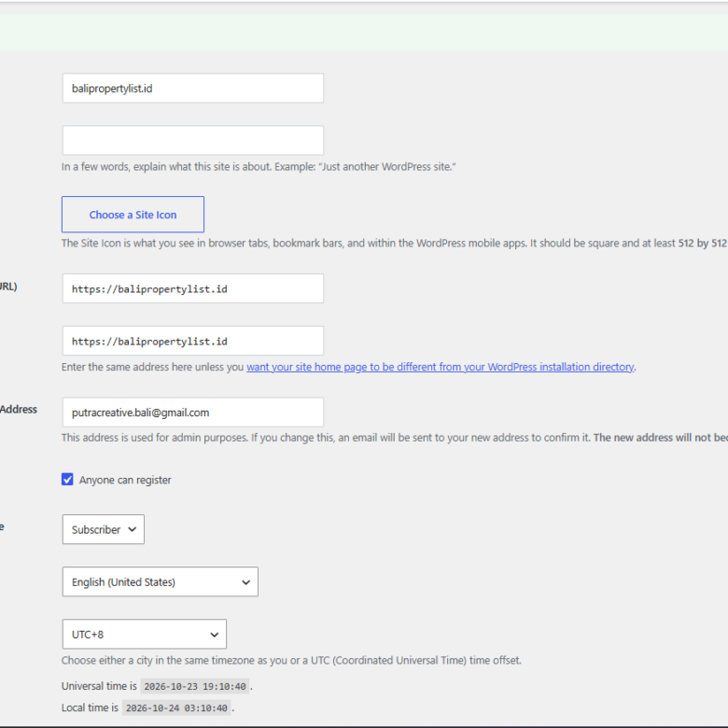This screenshot has height=728, width=728.
Task: Click the Local time value 2026-10-24 03:10:40
Action: (x=176, y=708)
